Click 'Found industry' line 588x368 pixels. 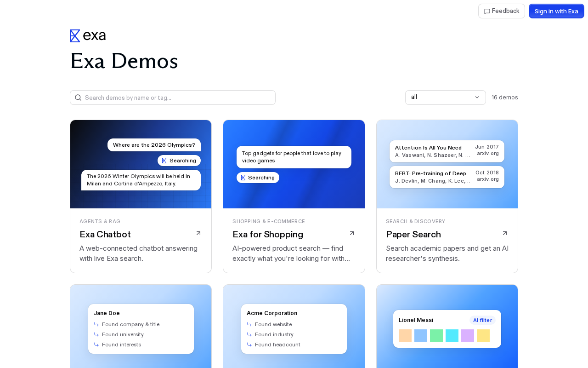pyautogui.click(x=274, y=334)
